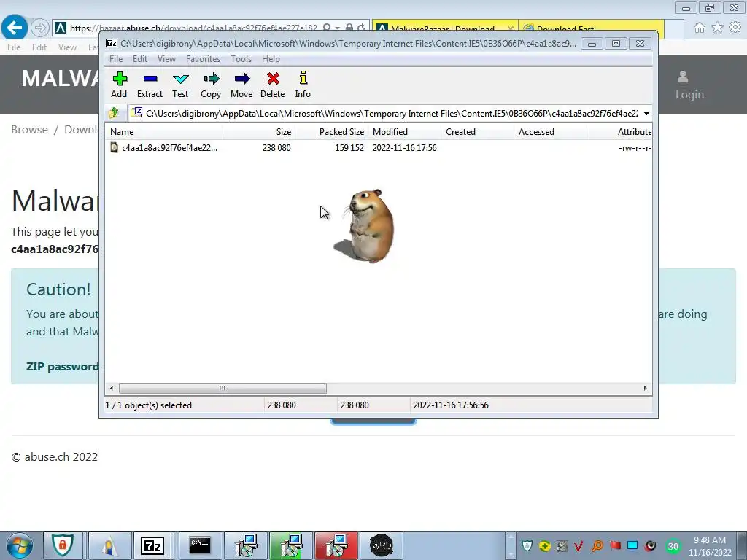Click the red installer taskbar icon
Viewport: 747px width, 560px height.
click(x=336, y=545)
